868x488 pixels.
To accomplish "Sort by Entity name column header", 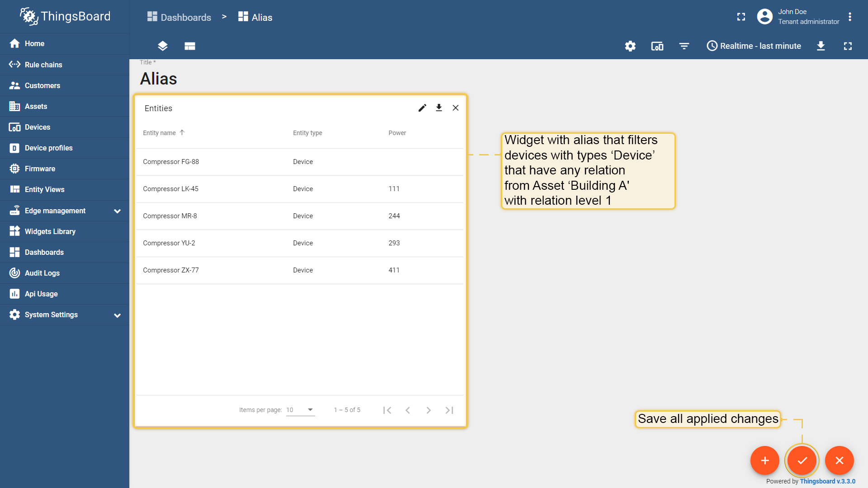I will click(x=159, y=133).
